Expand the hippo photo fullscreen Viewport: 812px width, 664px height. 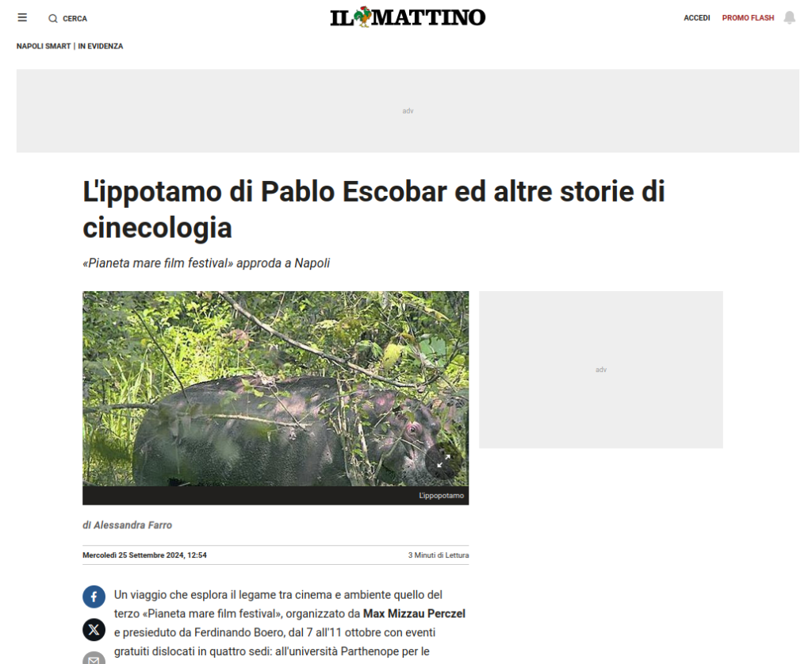[x=443, y=460]
